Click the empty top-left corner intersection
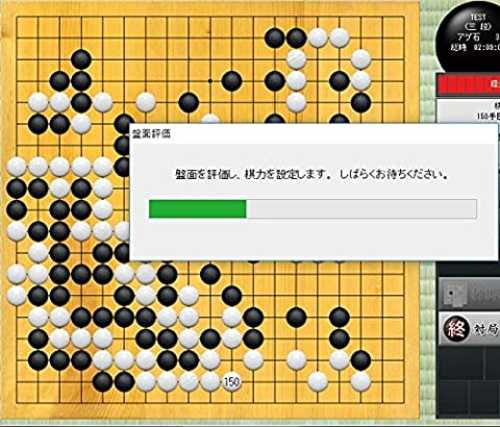Screen dimensions: 500x427 [17, 17]
